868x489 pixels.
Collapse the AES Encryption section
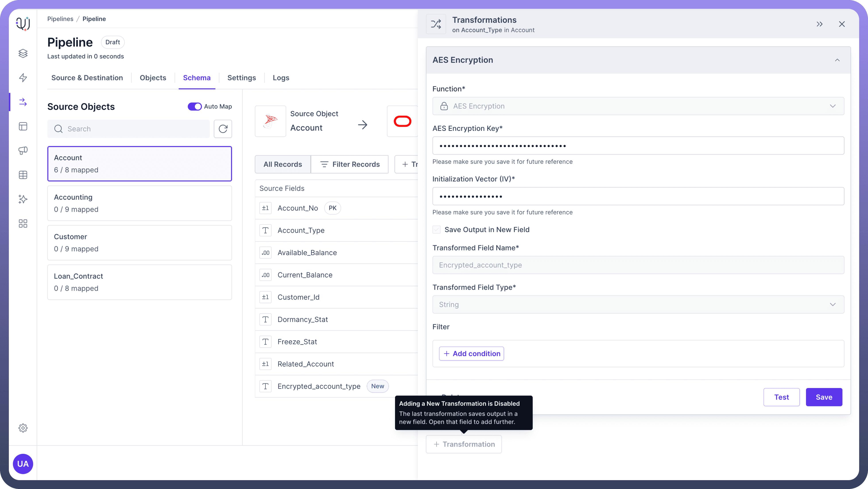[x=837, y=60]
